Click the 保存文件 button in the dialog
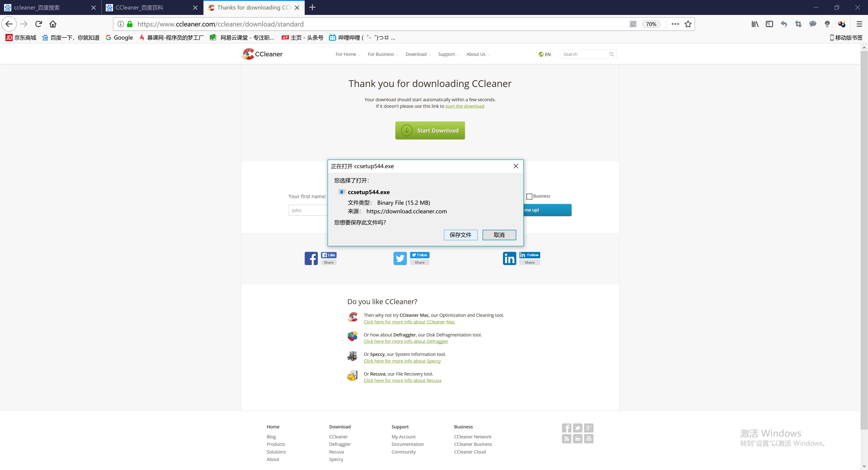 click(x=461, y=235)
